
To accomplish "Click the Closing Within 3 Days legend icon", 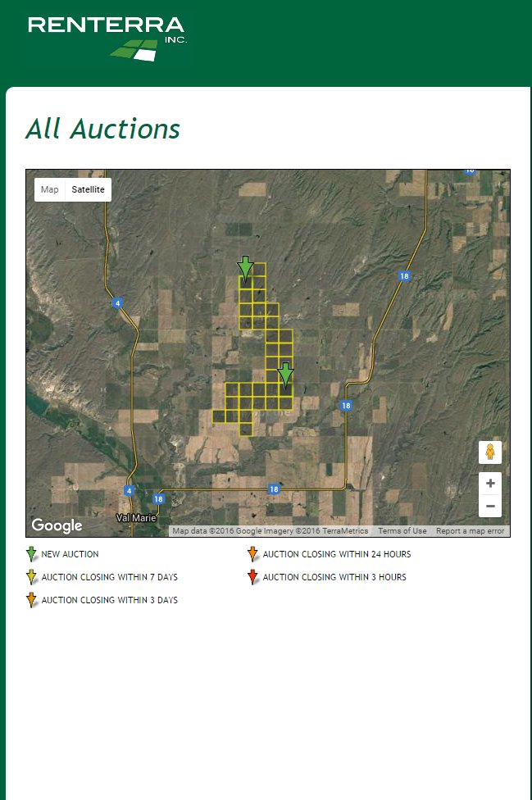I will tap(32, 600).
